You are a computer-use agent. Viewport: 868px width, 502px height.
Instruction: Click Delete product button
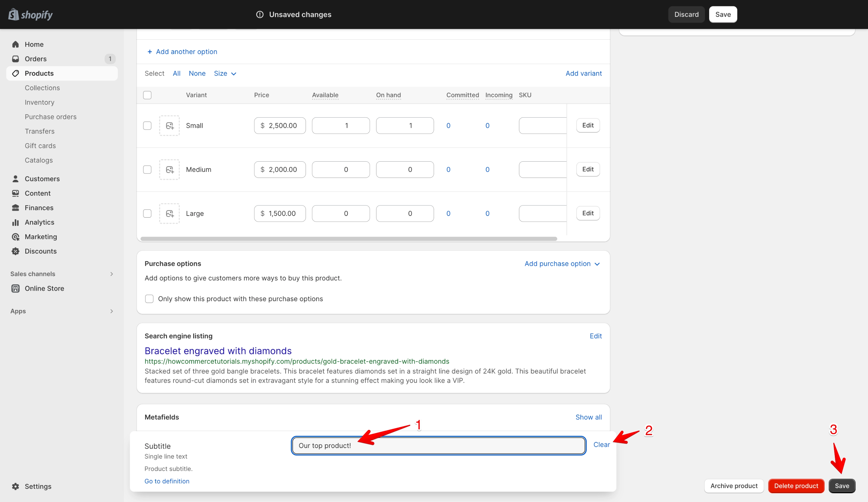[796, 486]
